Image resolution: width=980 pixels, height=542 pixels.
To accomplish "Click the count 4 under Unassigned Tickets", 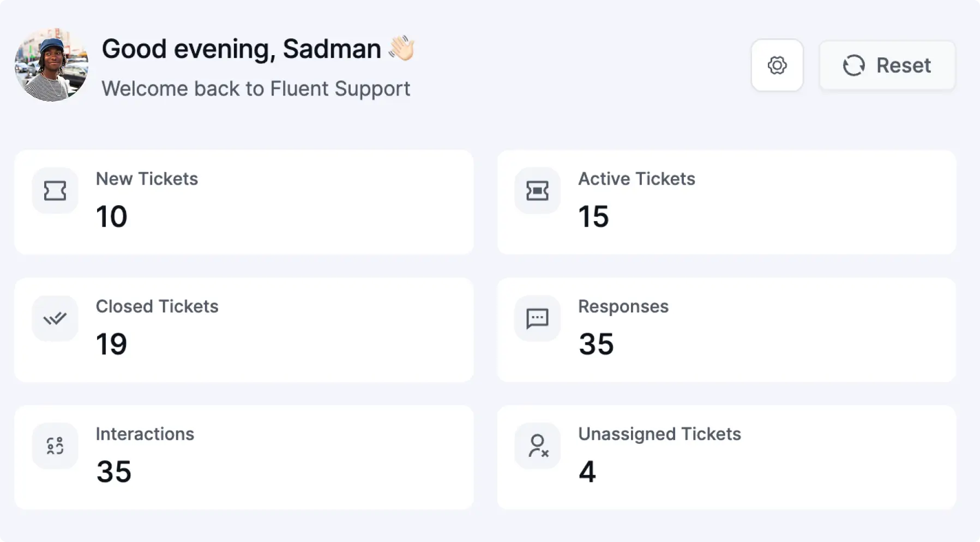I will [x=587, y=471].
